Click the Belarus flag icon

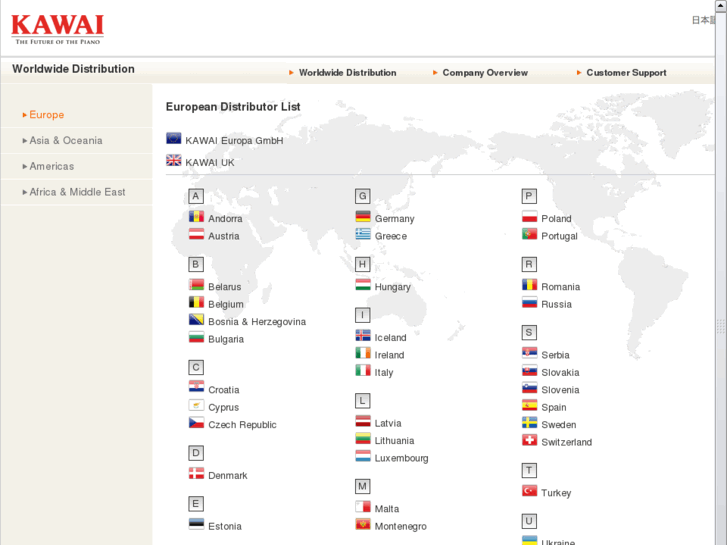(x=196, y=285)
